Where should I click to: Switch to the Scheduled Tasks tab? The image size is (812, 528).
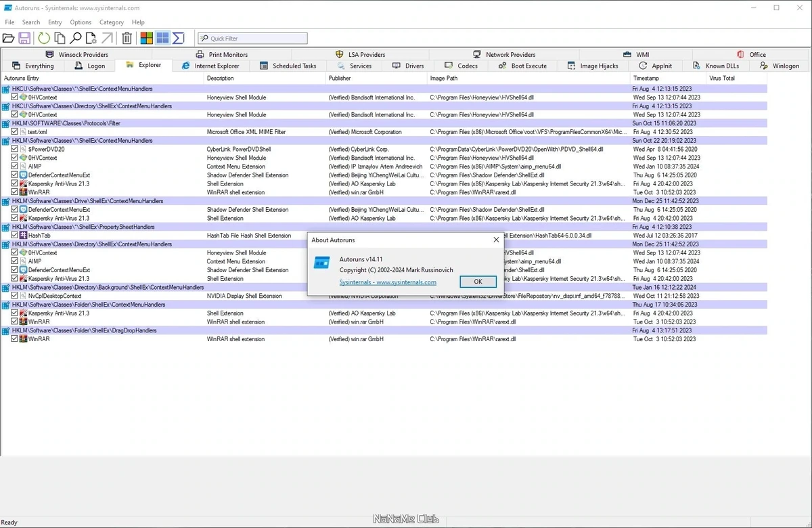(288, 66)
